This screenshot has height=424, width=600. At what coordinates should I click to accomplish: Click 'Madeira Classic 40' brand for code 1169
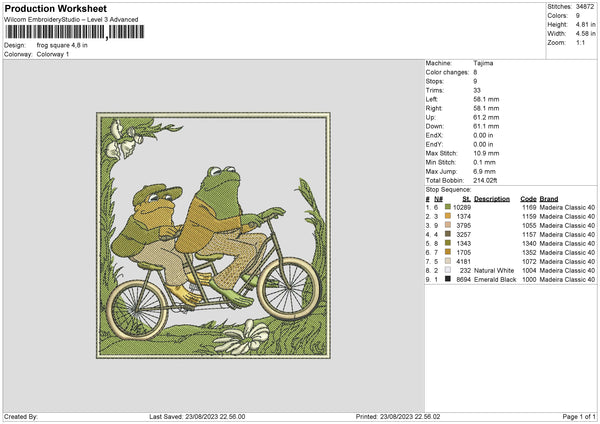(567, 207)
